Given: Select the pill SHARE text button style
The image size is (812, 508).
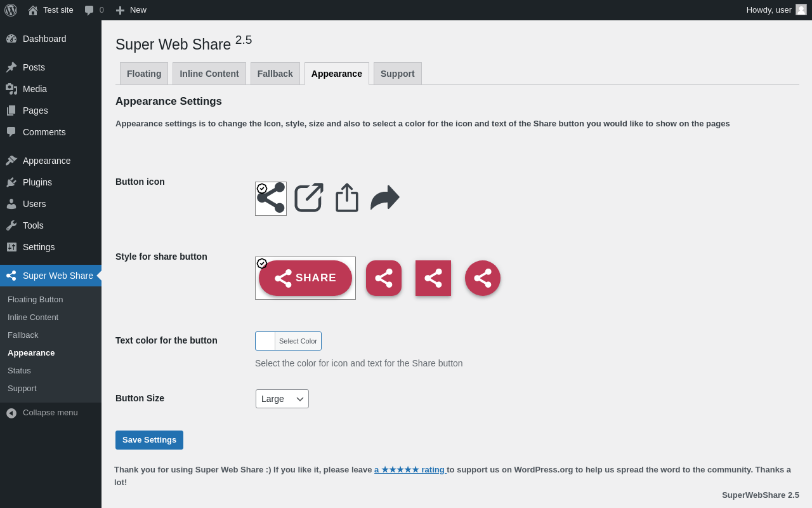Looking at the screenshot, I should pyautogui.click(x=305, y=278).
